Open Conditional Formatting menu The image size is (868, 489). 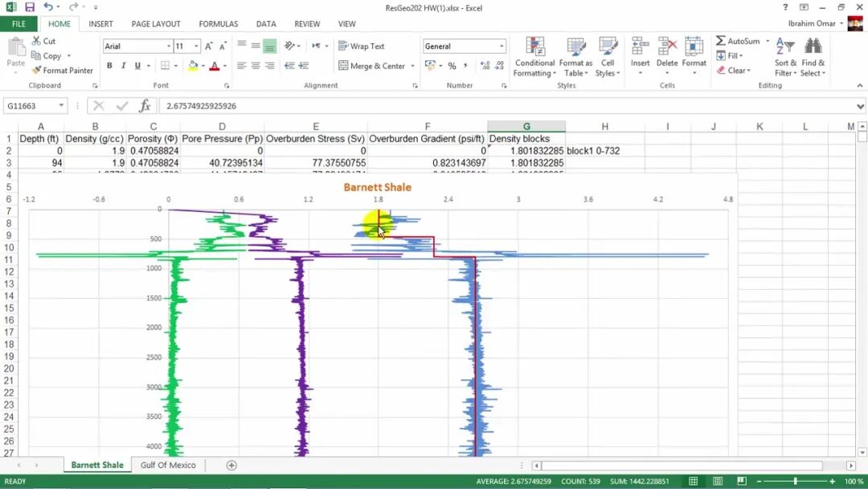click(x=534, y=58)
